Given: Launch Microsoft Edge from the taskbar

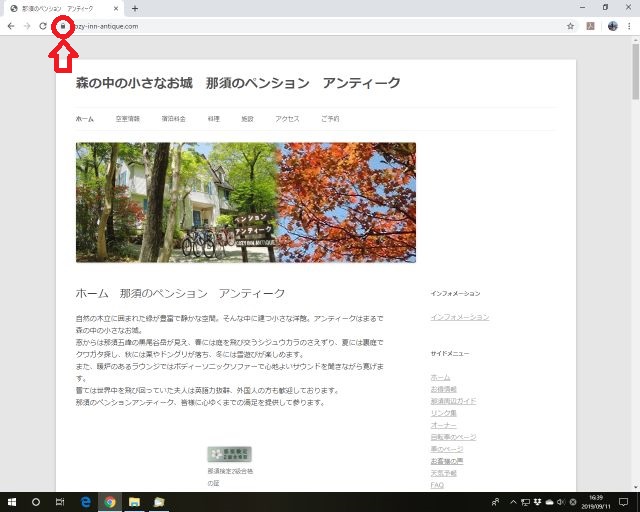Looking at the screenshot, I should (86, 501).
